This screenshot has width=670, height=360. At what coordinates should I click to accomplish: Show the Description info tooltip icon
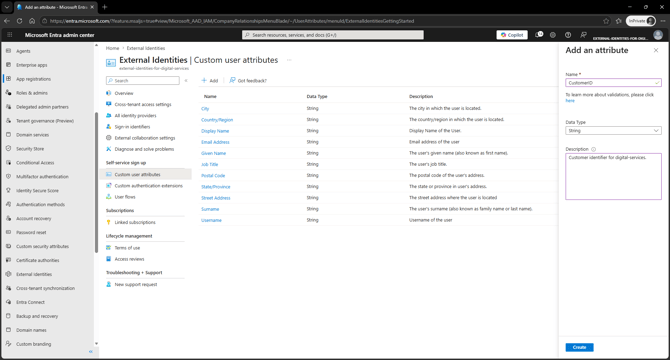pos(594,149)
